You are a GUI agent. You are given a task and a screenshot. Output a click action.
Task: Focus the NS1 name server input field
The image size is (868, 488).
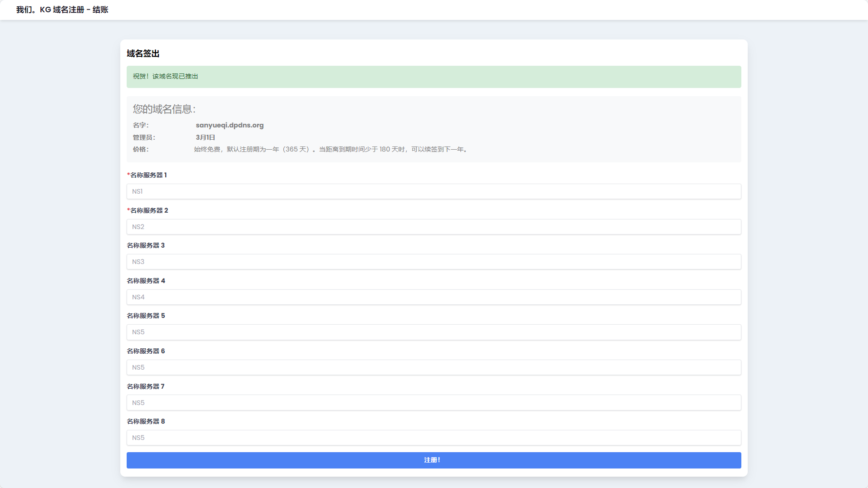coord(434,191)
